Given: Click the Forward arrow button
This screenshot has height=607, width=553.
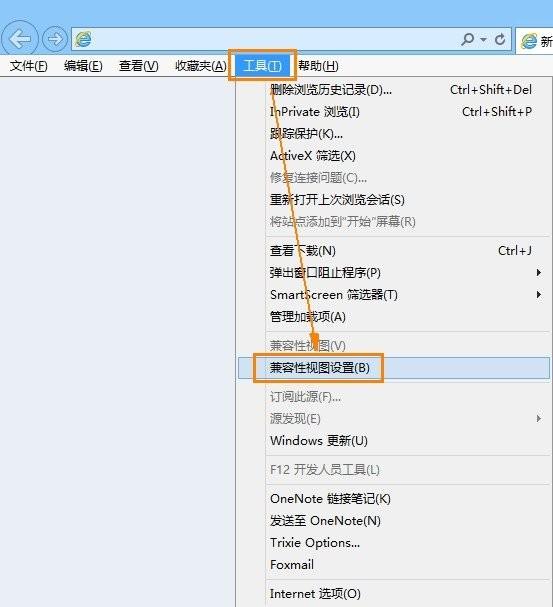Looking at the screenshot, I should pyautogui.click(x=55, y=39).
